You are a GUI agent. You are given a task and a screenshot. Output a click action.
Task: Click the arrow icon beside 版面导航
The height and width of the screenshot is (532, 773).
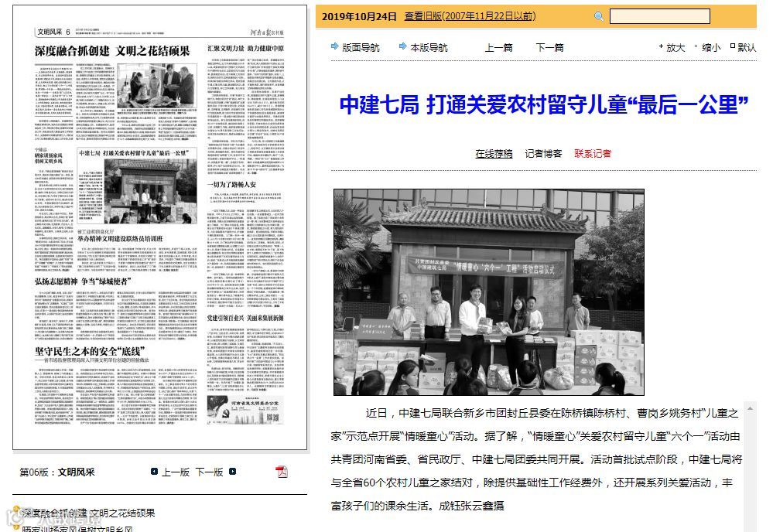point(335,46)
